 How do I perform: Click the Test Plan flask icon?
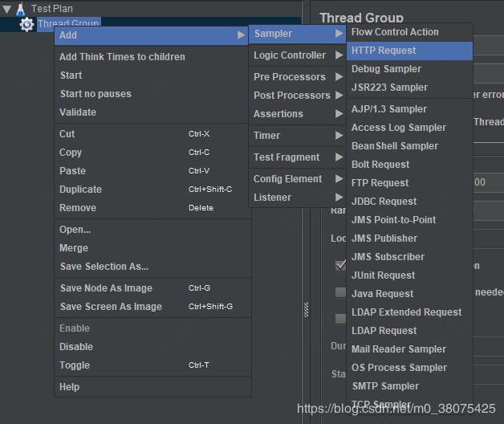pos(20,9)
